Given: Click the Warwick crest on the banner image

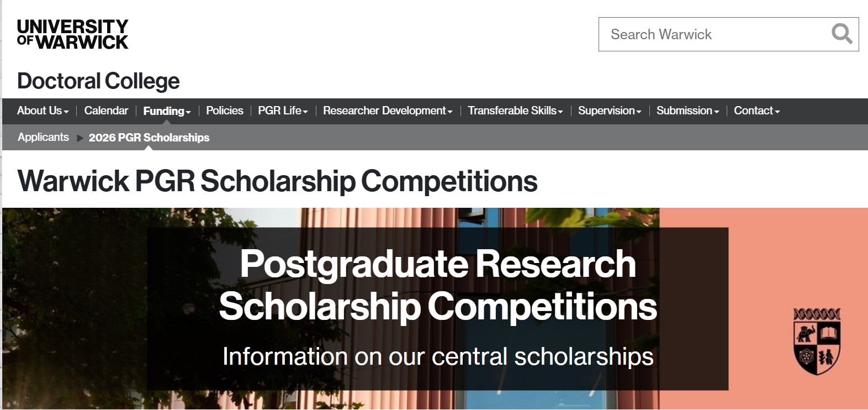Looking at the screenshot, I should point(815,341).
